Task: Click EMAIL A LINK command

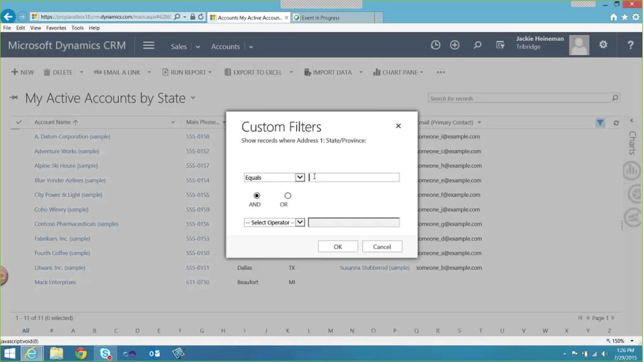Action: (117, 72)
